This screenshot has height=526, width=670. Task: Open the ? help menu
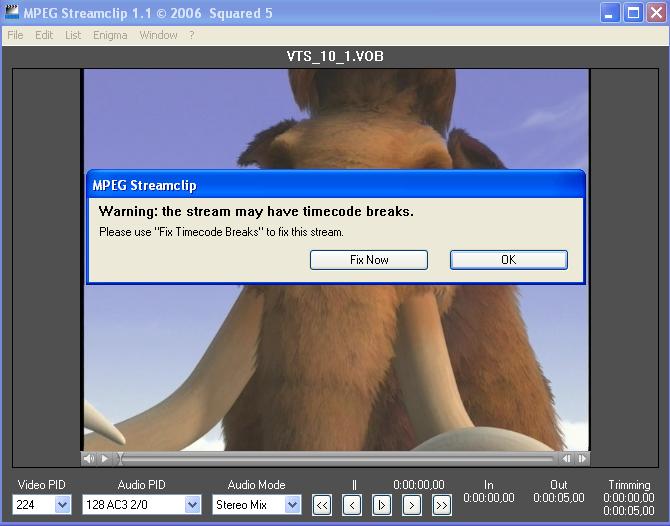(x=192, y=35)
